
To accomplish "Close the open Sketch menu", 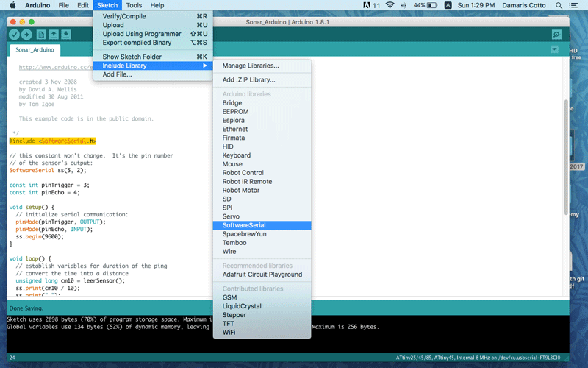I will [x=107, y=5].
